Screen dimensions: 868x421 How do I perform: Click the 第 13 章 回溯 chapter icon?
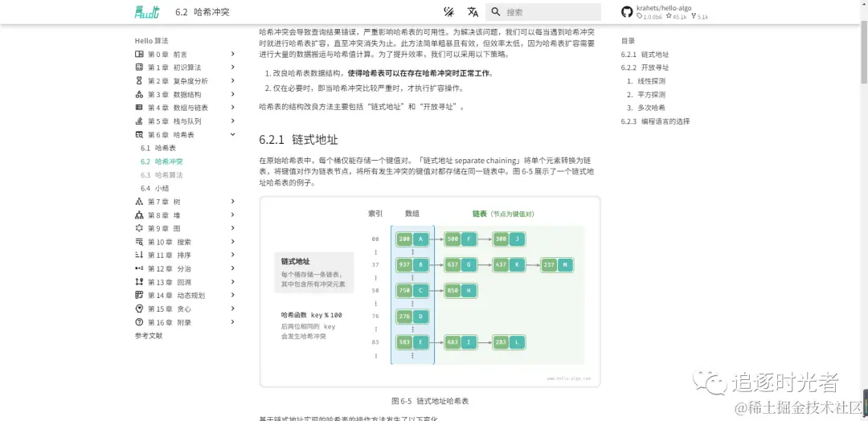pos(139,281)
